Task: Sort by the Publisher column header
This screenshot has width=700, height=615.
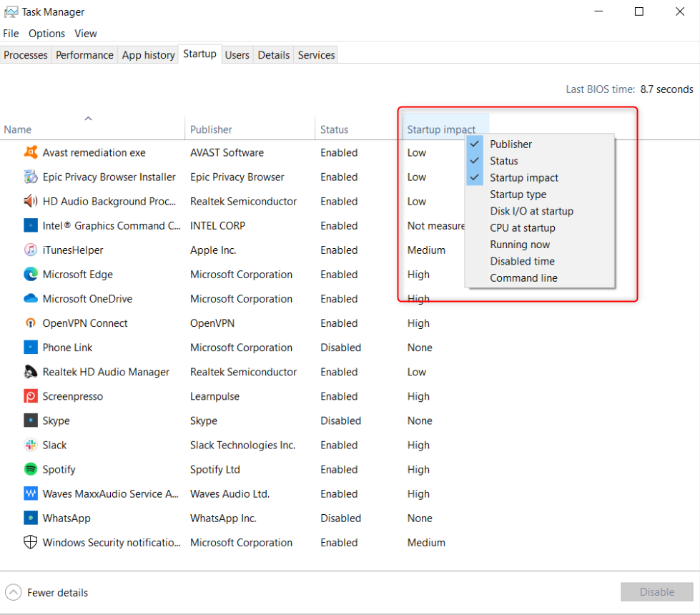Action: pyautogui.click(x=250, y=127)
